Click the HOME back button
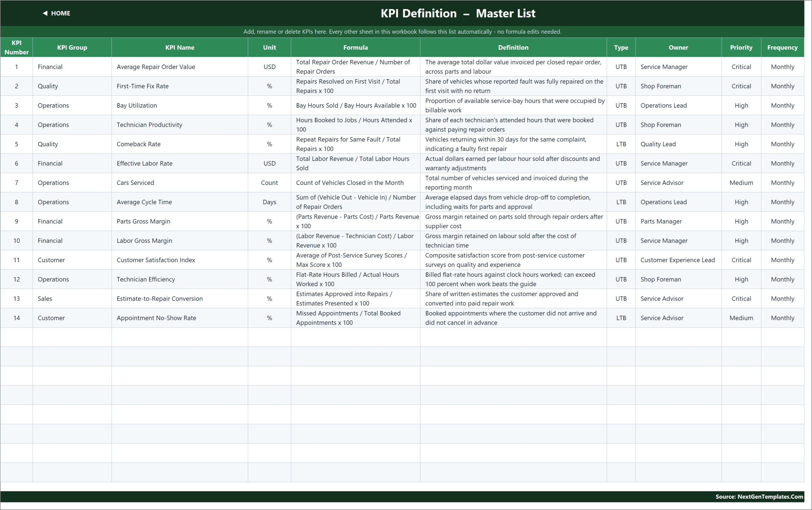Screen dimensions: 812x510 point(56,13)
